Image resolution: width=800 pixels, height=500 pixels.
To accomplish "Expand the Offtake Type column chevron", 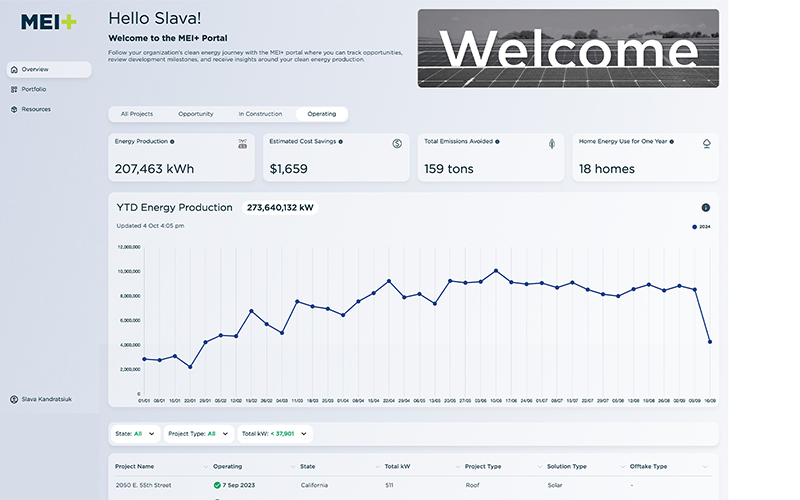I will pyautogui.click(x=705, y=467).
